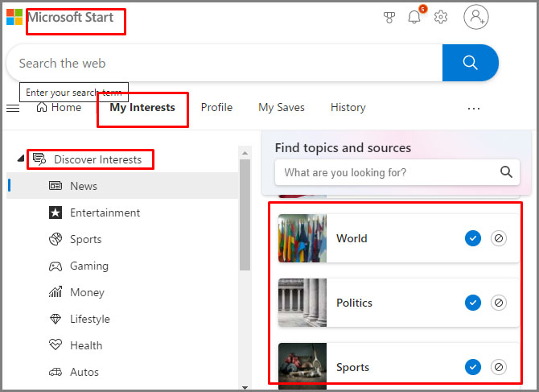Screen dimensions: 539x392
Task: Select Gaming in the interests list
Action: (x=122, y=266)
